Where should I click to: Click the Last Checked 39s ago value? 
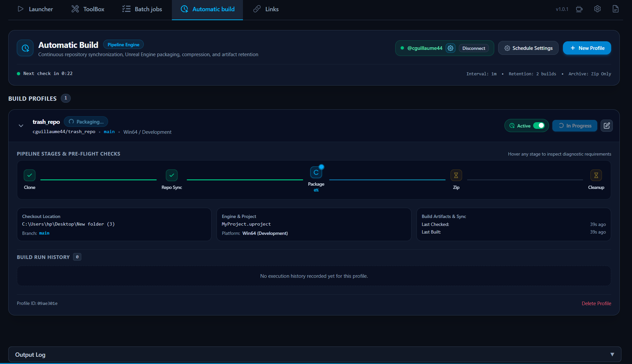598,224
